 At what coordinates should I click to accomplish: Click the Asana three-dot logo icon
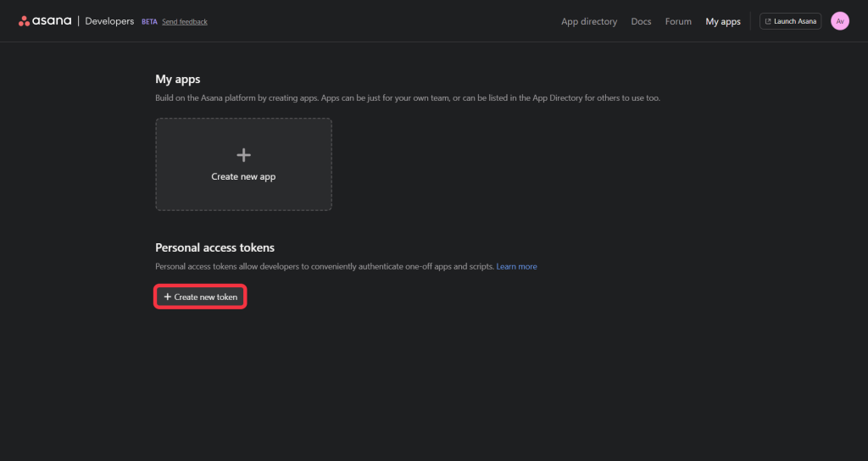click(x=25, y=21)
